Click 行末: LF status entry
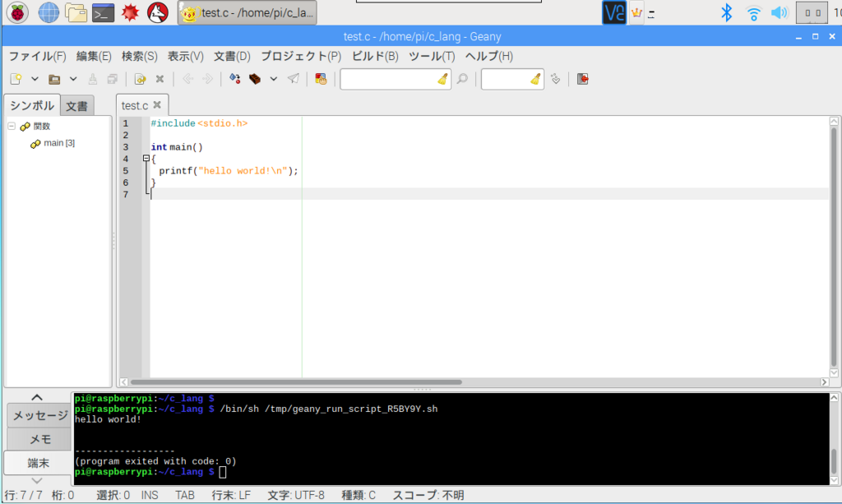The height and width of the screenshot is (504, 842). click(x=231, y=495)
